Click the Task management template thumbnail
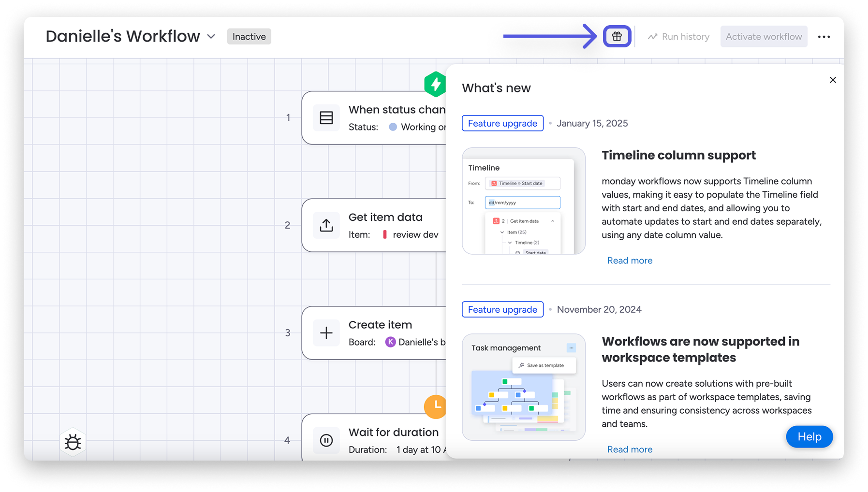 point(524,387)
